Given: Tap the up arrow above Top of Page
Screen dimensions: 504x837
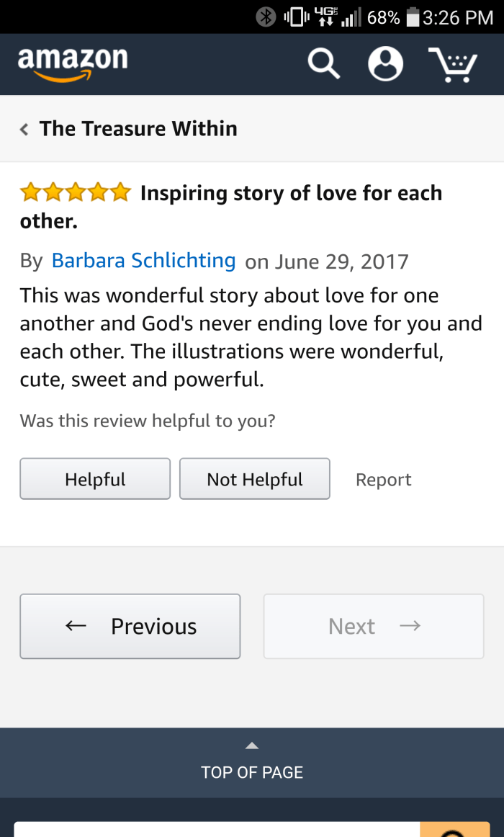Looking at the screenshot, I should pyautogui.click(x=251, y=746).
